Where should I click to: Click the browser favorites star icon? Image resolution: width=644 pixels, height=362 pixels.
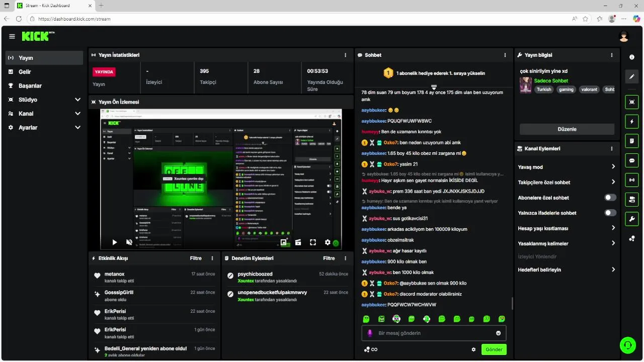(586, 19)
